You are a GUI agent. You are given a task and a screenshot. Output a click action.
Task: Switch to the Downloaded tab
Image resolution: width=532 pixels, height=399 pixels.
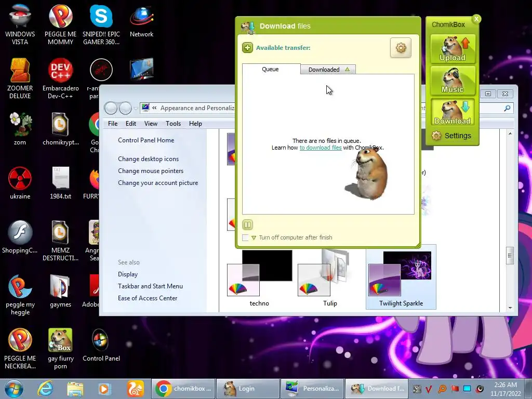pos(328,70)
